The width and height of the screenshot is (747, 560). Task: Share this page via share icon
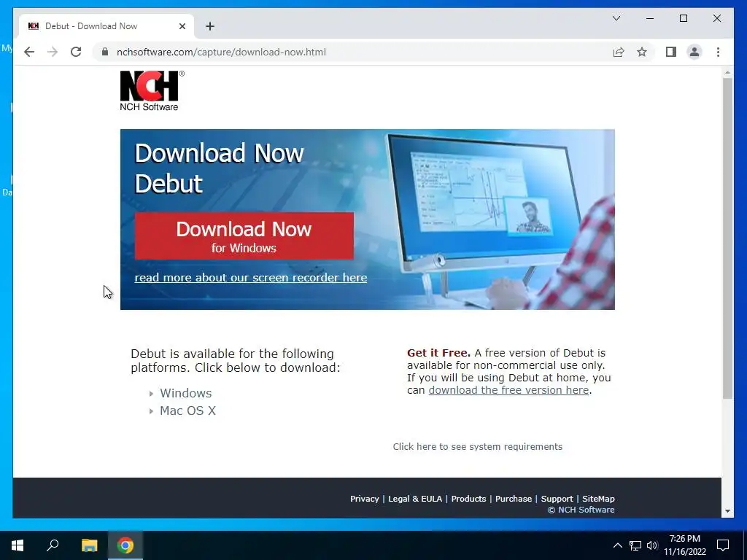(x=619, y=52)
